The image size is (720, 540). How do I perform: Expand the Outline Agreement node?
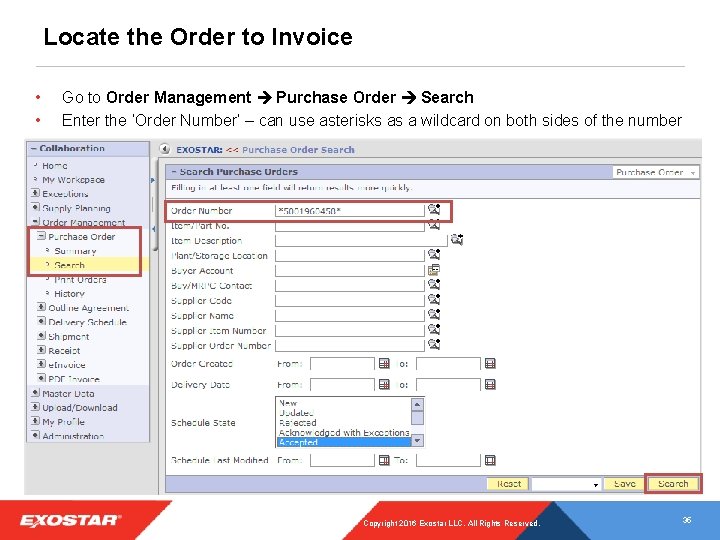41,307
